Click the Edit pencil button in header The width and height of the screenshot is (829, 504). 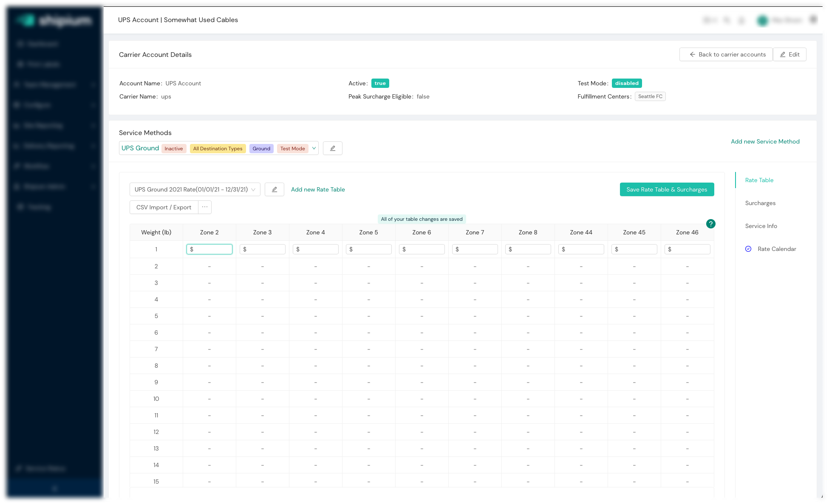pos(789,54)
